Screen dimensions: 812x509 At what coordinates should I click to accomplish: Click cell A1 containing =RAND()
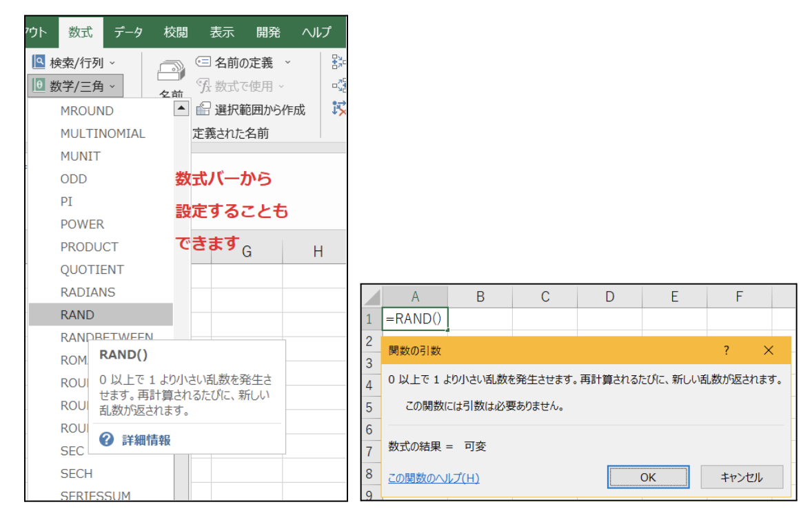[x=415, y=319]
